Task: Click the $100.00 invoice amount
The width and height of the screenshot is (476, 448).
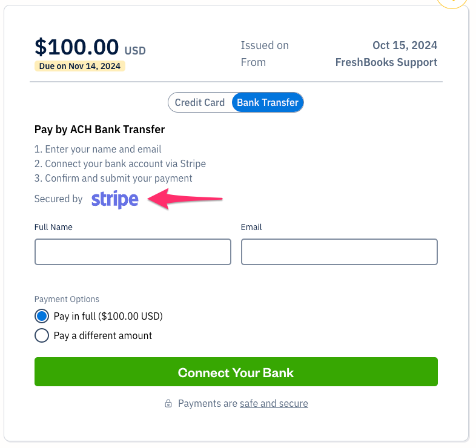Action: 77,47
